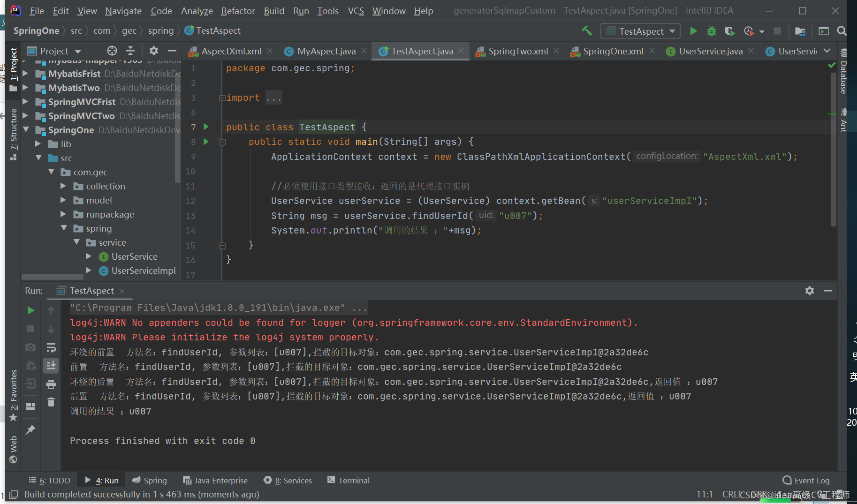Open the Spring tool window
The height and width of the screenshot is (504, 857).
point(149,480)
